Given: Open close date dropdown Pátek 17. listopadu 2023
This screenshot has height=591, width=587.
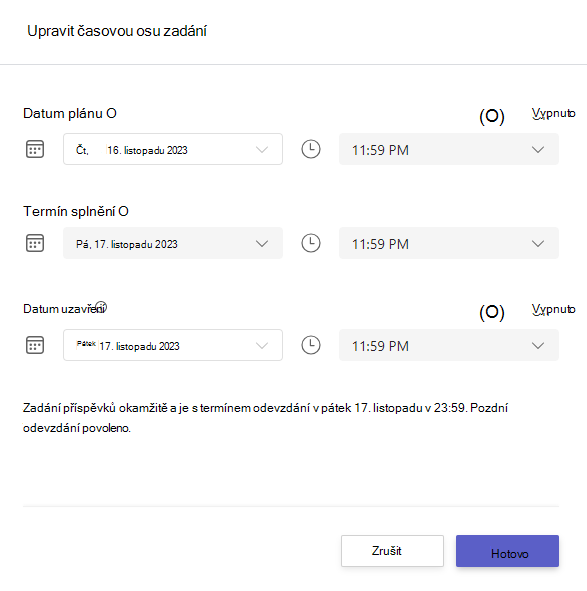Looking at the screenshot, I should (x=173, y=345).
